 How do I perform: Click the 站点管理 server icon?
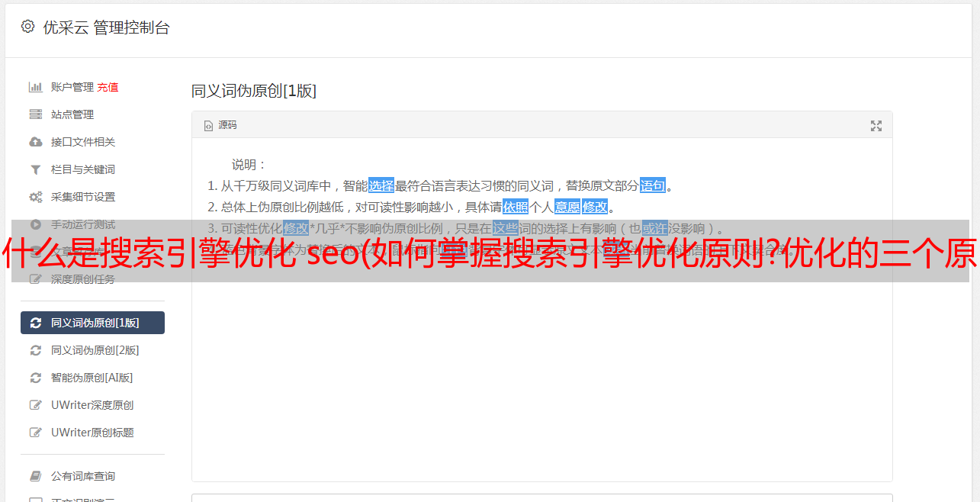click(35, 114)
